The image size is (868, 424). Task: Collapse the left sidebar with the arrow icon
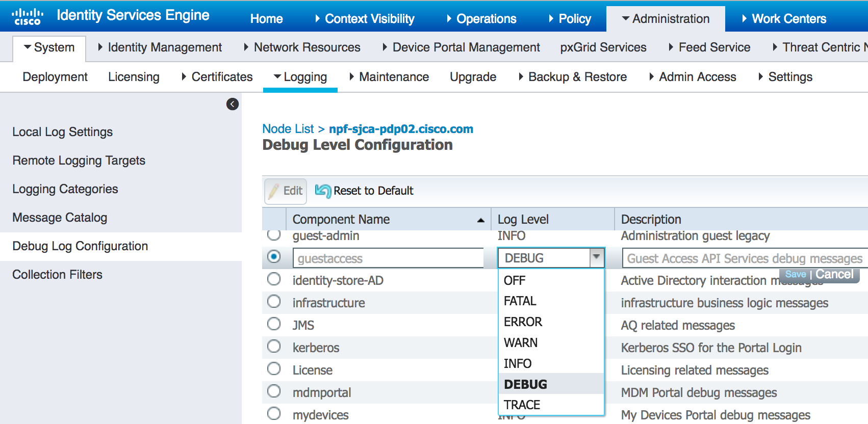point(233,104)
